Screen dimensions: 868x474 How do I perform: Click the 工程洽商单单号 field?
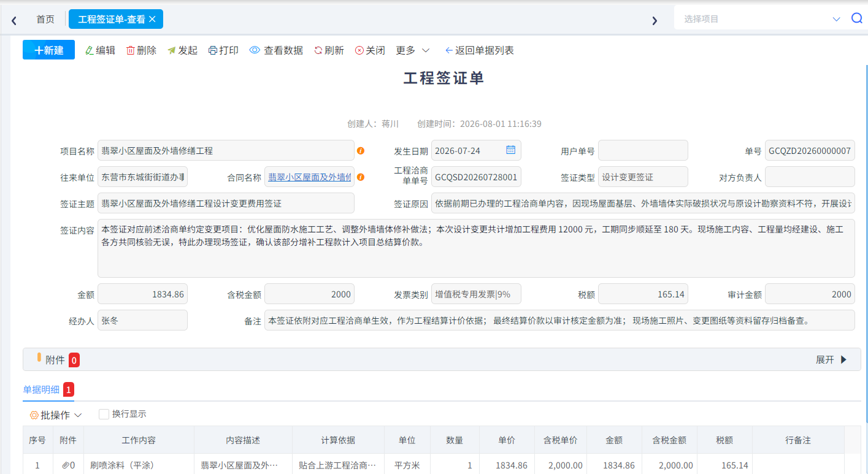point(476,177)
